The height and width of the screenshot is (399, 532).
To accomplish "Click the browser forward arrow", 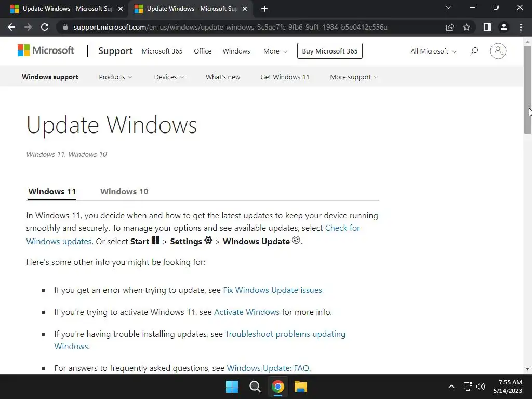I will click(x=28, y=27).
